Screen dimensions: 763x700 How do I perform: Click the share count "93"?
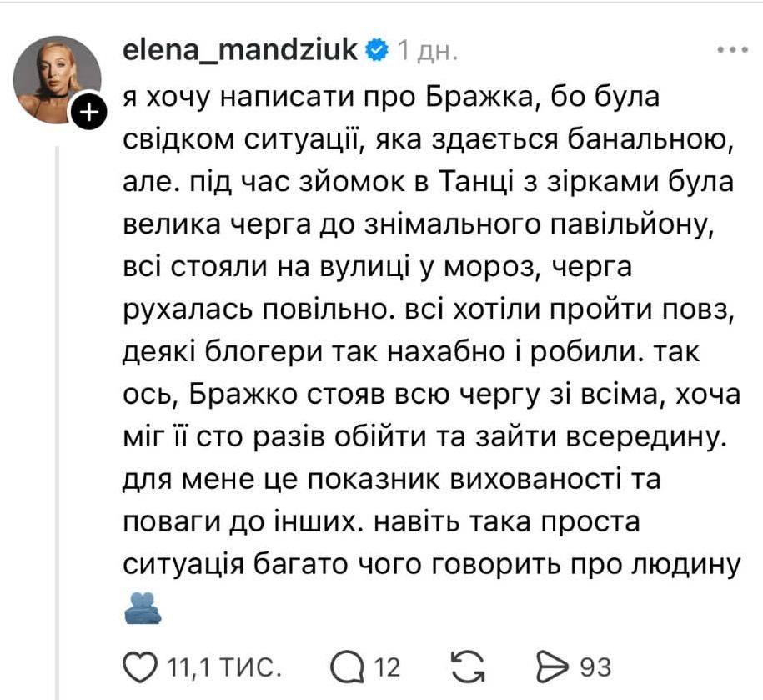(x=595, y=667)
